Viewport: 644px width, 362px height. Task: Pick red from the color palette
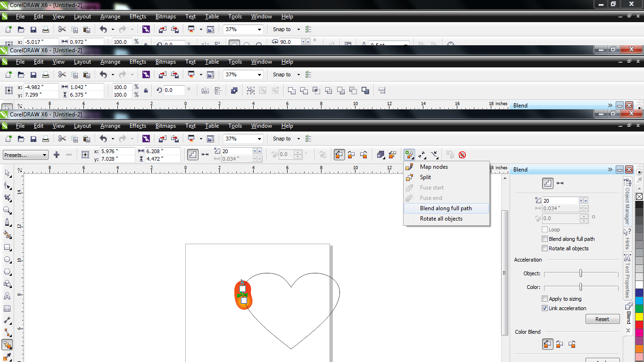pyautogui.click(x=639, y=324)
